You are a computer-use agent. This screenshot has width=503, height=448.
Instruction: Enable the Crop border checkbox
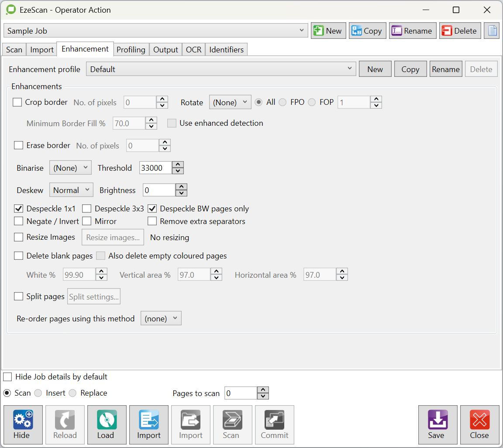pyautogui.click(x=17, y=102)
